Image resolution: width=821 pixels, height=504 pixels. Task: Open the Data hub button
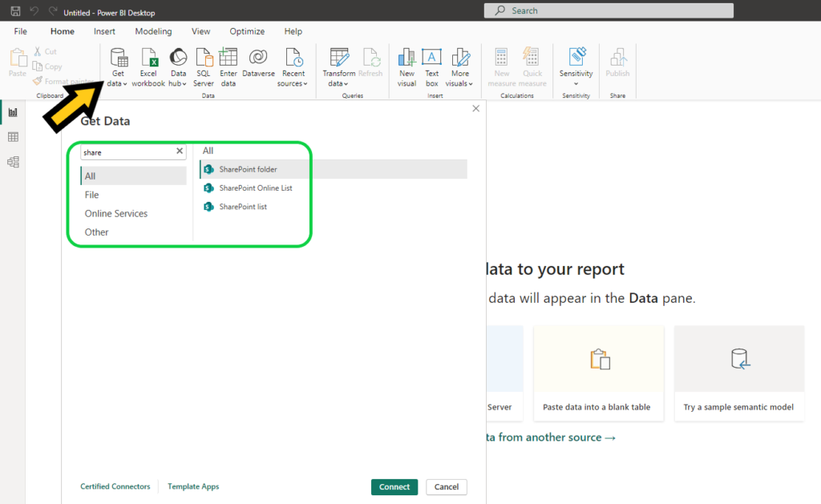coord(178,67)
